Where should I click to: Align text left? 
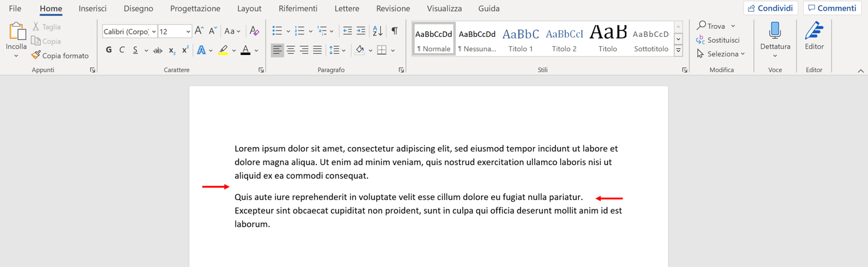tap(277, 50)
